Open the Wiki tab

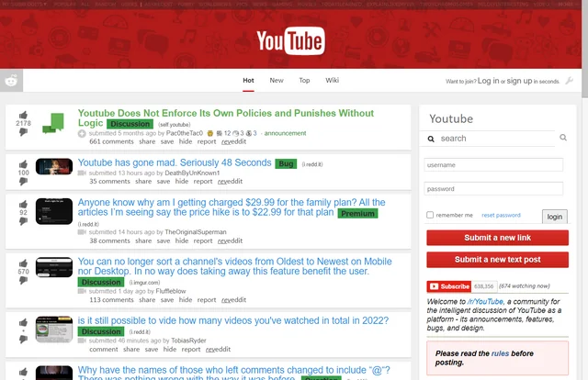click(x=332, y=80)
